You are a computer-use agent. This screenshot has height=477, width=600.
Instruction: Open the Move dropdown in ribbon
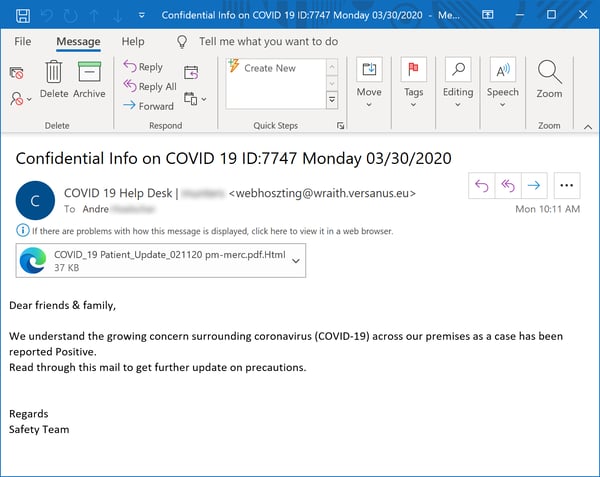point(369,78)
